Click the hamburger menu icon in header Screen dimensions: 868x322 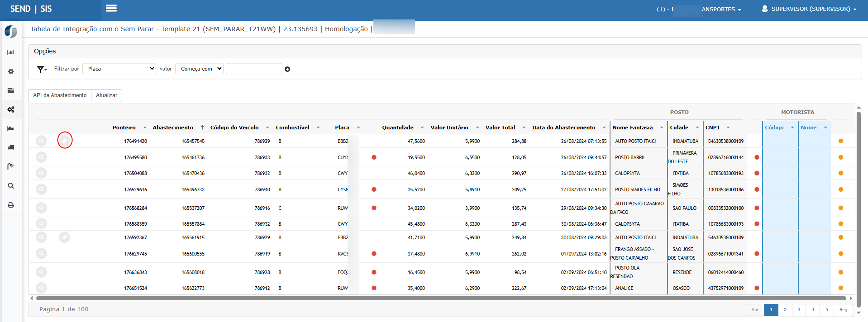111,8
